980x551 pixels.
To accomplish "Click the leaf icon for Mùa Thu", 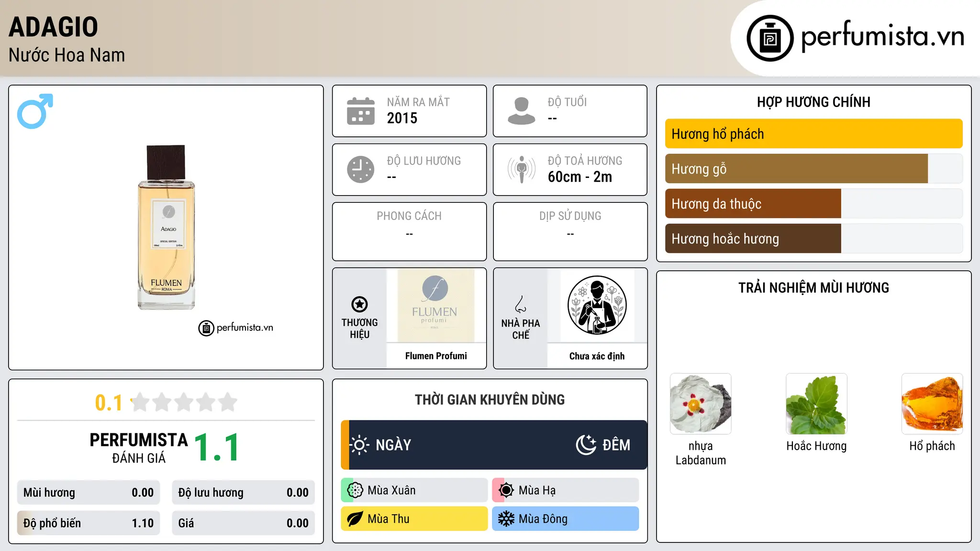I will [355, 519].
